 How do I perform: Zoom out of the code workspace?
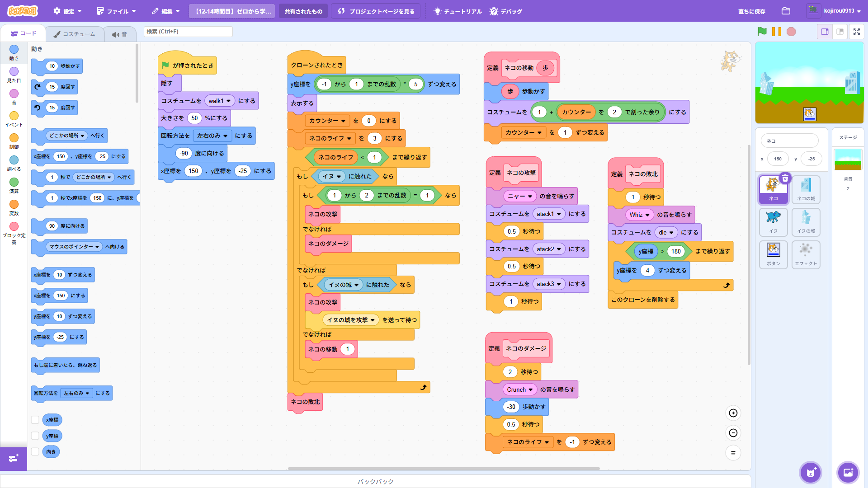coord(733,433)
